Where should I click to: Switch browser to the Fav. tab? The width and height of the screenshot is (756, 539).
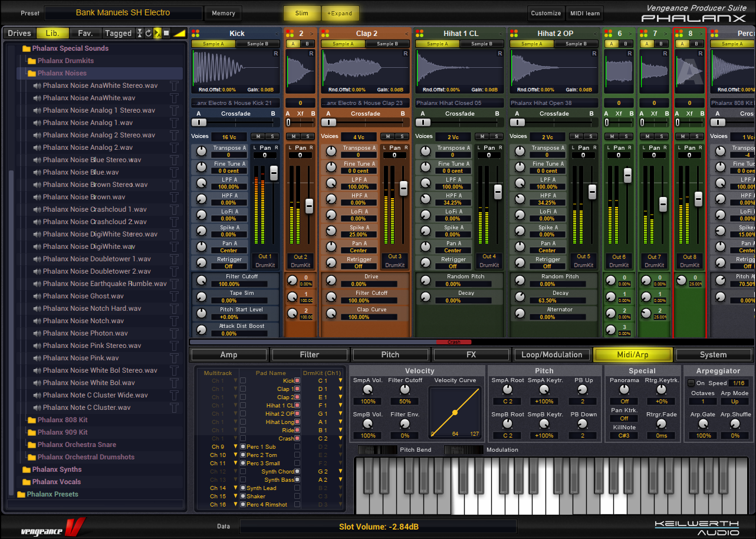(86, 34)
